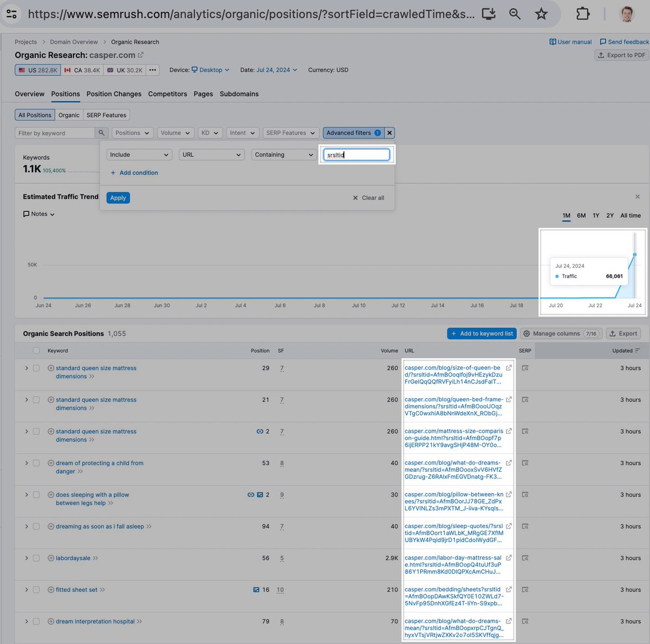This screenshot has height=644, width=650.
Task: Open external link for queen-bed-frame-dimensions URL
Action: pos(509,399)
